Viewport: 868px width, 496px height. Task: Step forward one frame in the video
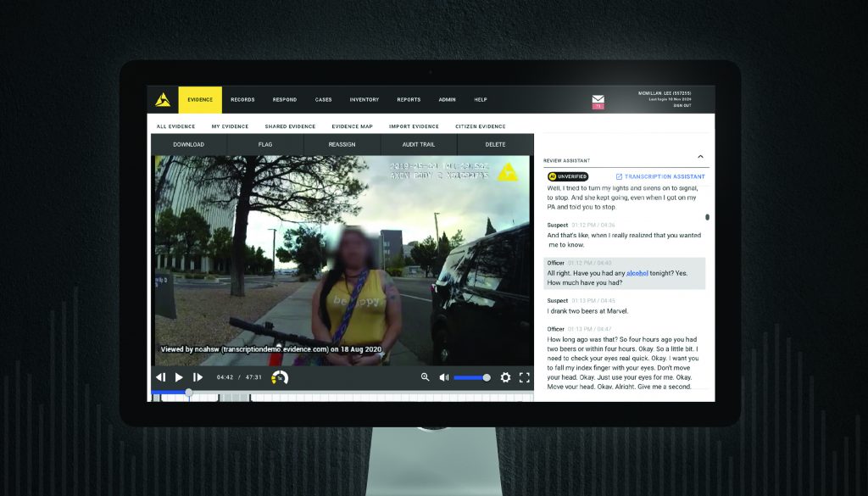198,377
